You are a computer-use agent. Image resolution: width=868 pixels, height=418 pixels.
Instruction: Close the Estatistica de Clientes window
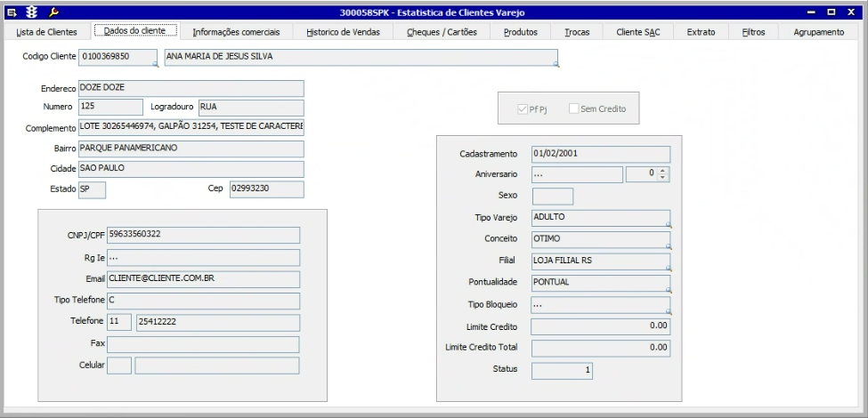(851, 12)
